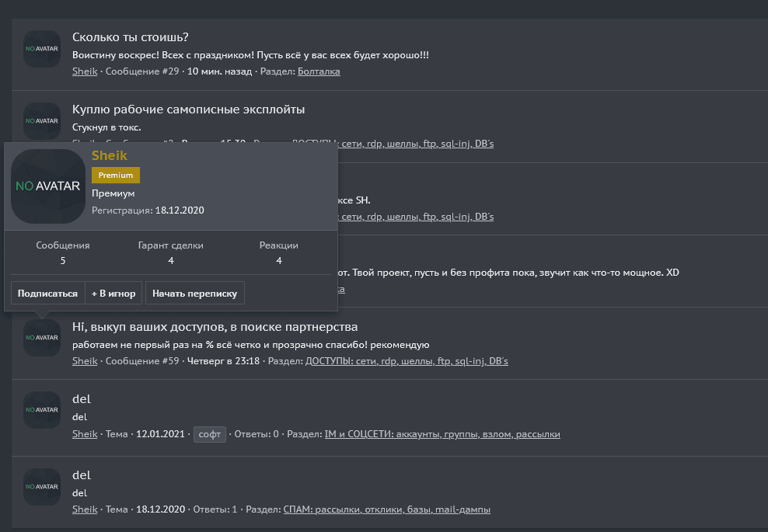Go to the "Болталка" section link
The image size is (768, 532).
point(319,71)
